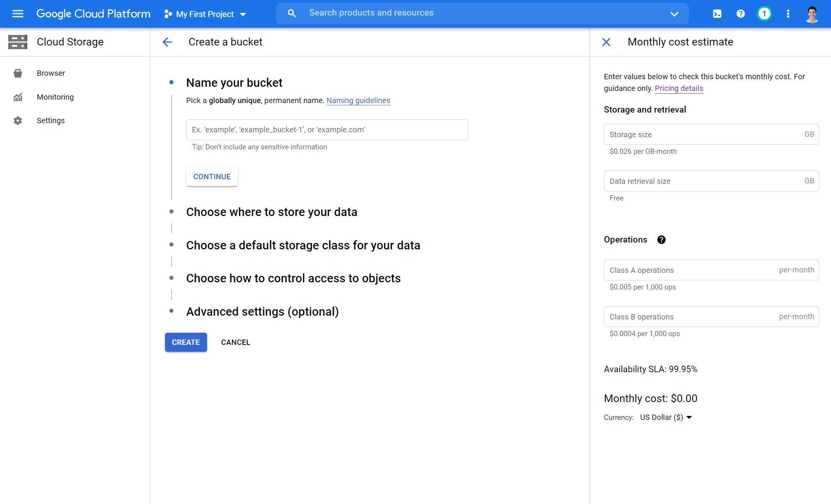Click the back arrow beside Create a bucket
831x504 pixels.
[167, 42]
